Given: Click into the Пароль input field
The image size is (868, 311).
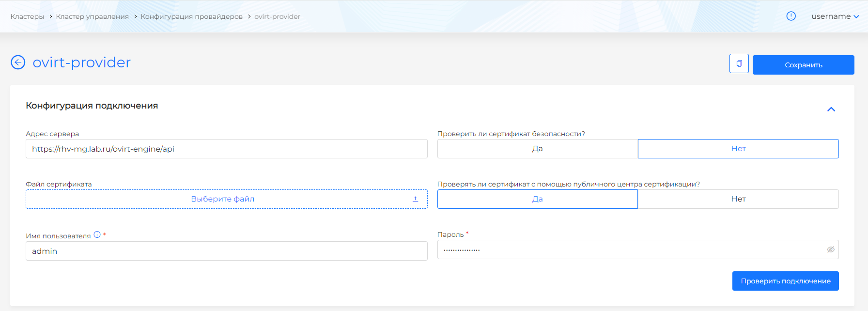Looking at the screenshot, I should click(x=630, y=250).
